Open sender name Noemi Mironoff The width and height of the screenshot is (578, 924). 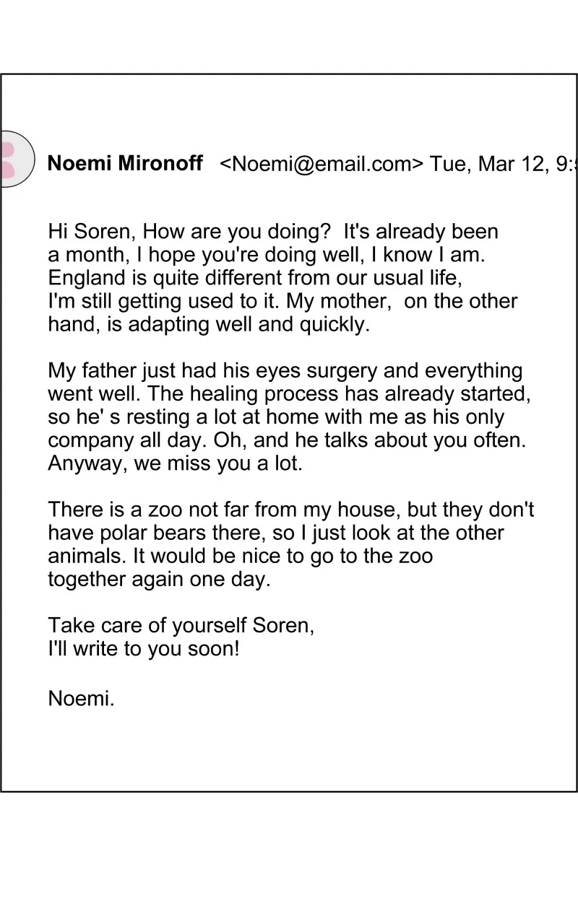point(125,163)
